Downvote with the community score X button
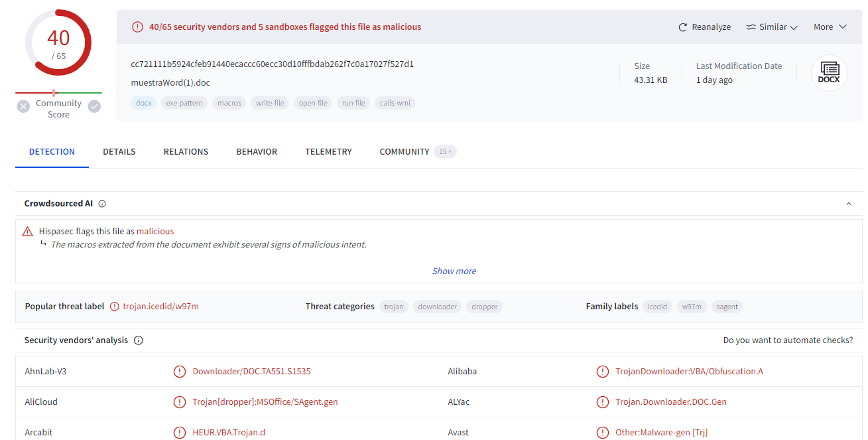Image resolution: width=868 pixels, height=440 pixels. pos(24,106)
